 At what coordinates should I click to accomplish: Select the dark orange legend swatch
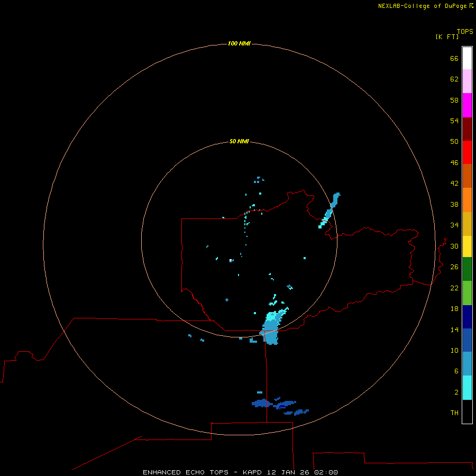tap(467, 176)
